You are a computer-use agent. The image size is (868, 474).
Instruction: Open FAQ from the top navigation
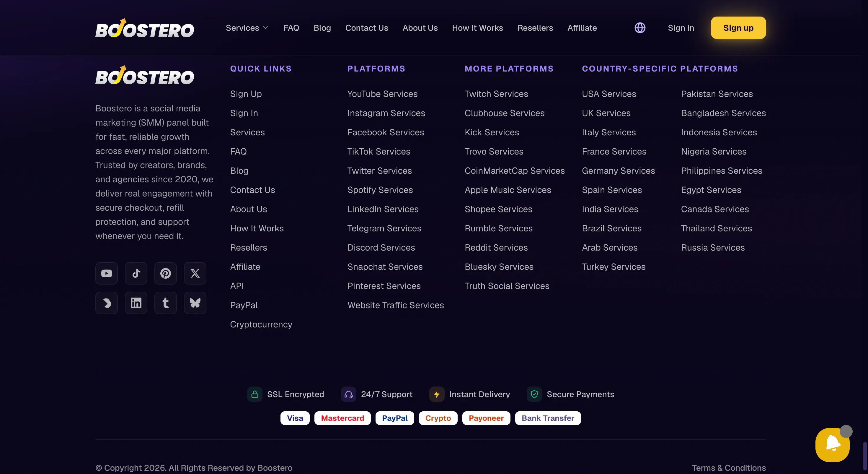pyautogui.click(x=291, y=28)
